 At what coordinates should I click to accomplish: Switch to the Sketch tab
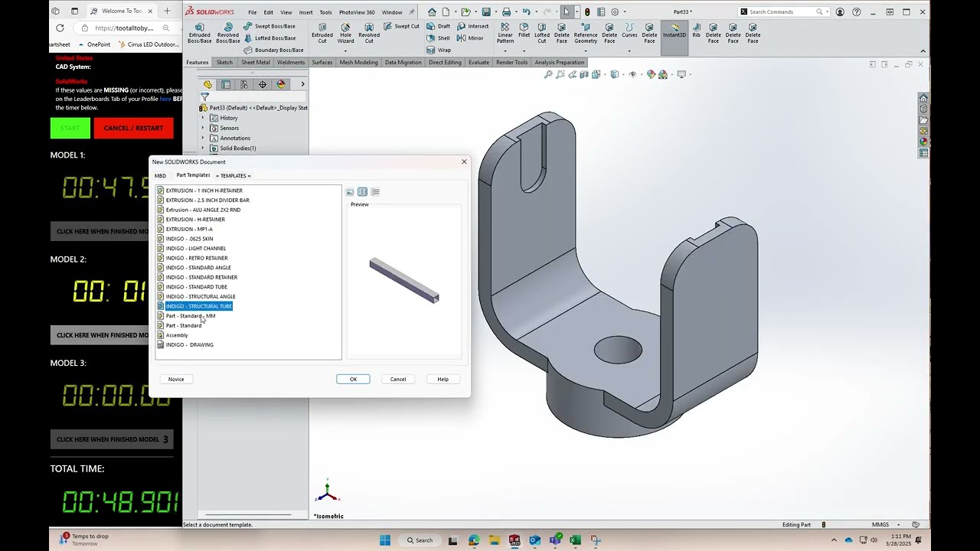coord(224,62)
